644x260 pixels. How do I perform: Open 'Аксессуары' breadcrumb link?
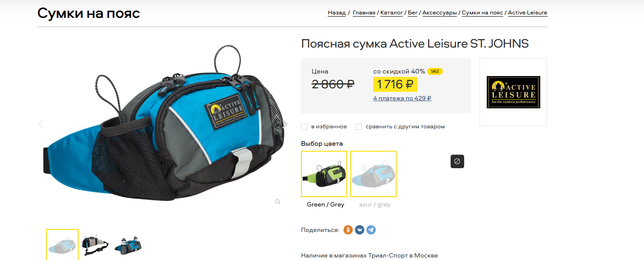[x=440, y=13]
